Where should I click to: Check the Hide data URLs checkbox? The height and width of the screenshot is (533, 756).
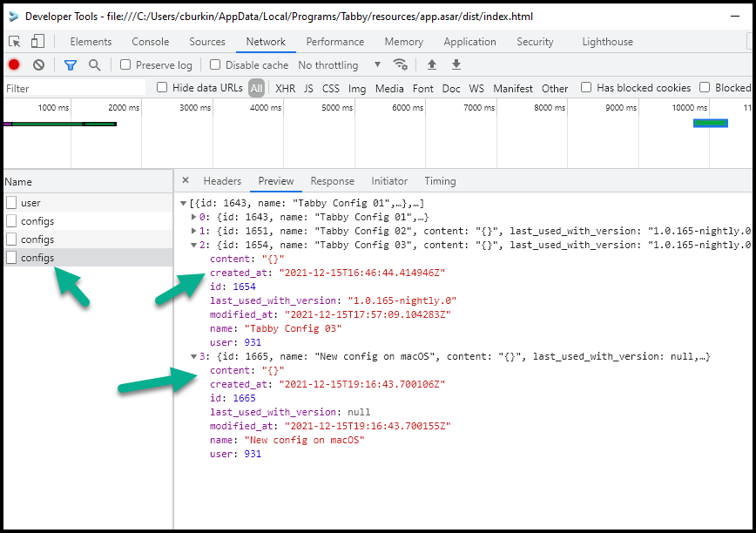[x=162, y=87]
